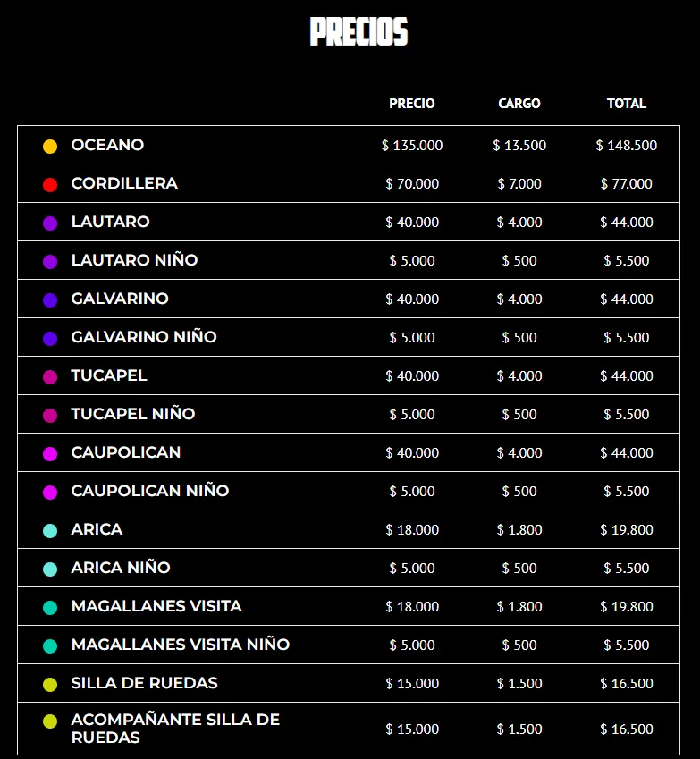
Task: Click the yellow dot beside OCEANO
Action: [50, 146]
